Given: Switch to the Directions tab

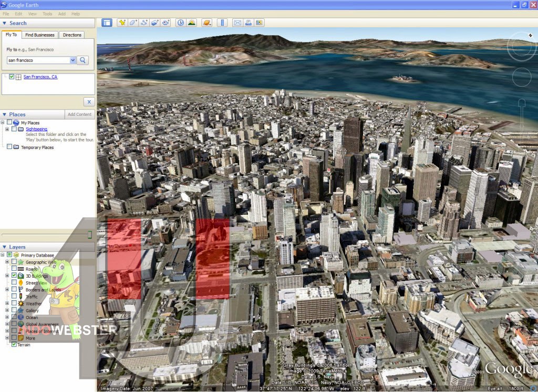Looking at the screenshot, I should [x=72, y=35].
